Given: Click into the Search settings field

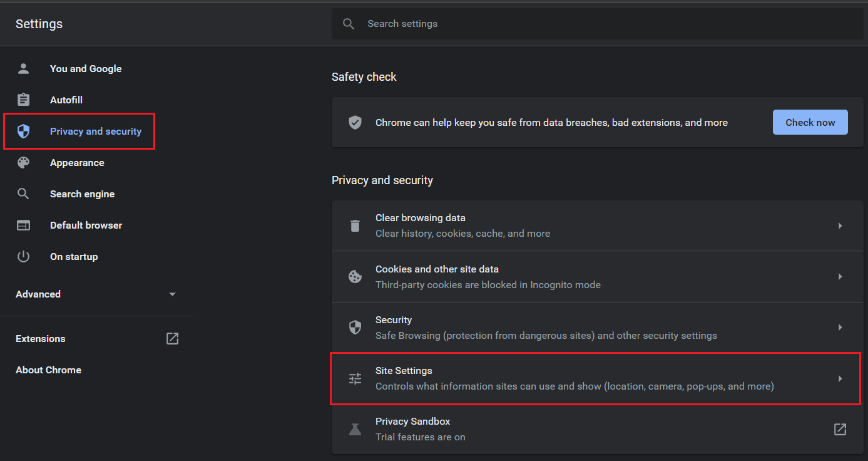Looking at the screenshot, I should 595,24.
